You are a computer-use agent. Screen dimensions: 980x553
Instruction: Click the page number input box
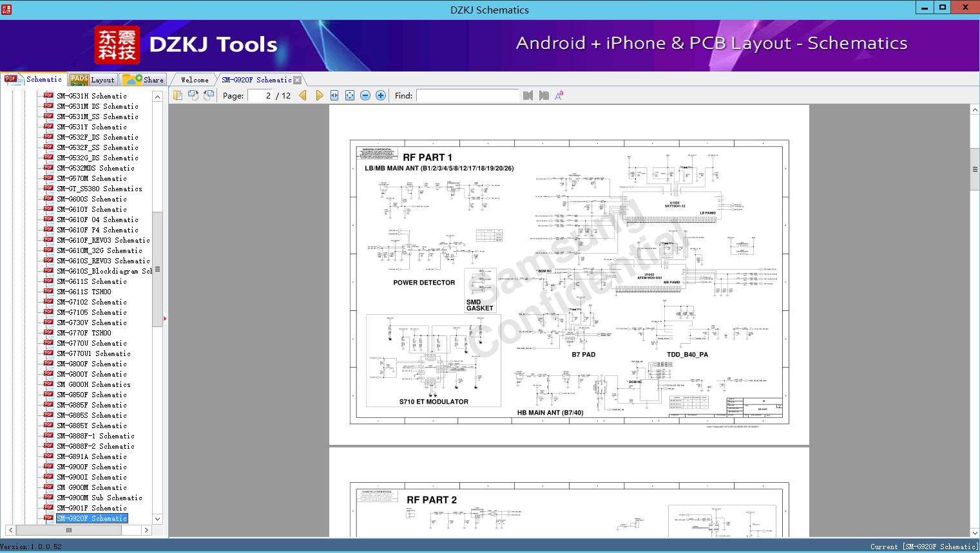[260, 95]
